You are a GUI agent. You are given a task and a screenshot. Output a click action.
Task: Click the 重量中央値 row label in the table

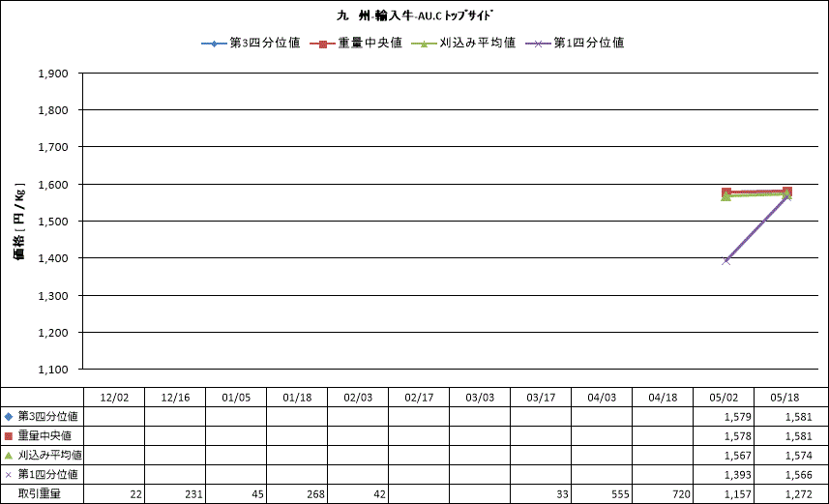tap(44, 436)
